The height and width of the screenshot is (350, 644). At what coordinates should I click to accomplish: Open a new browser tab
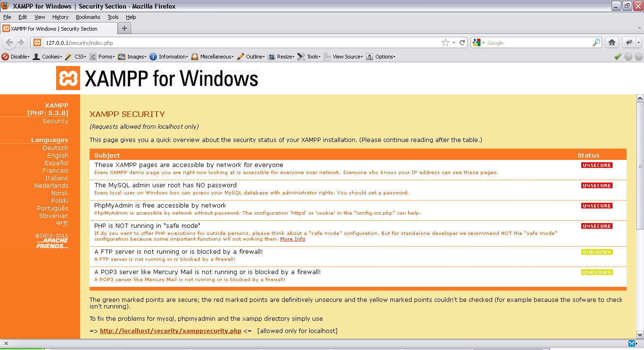[x=124, y=27]
